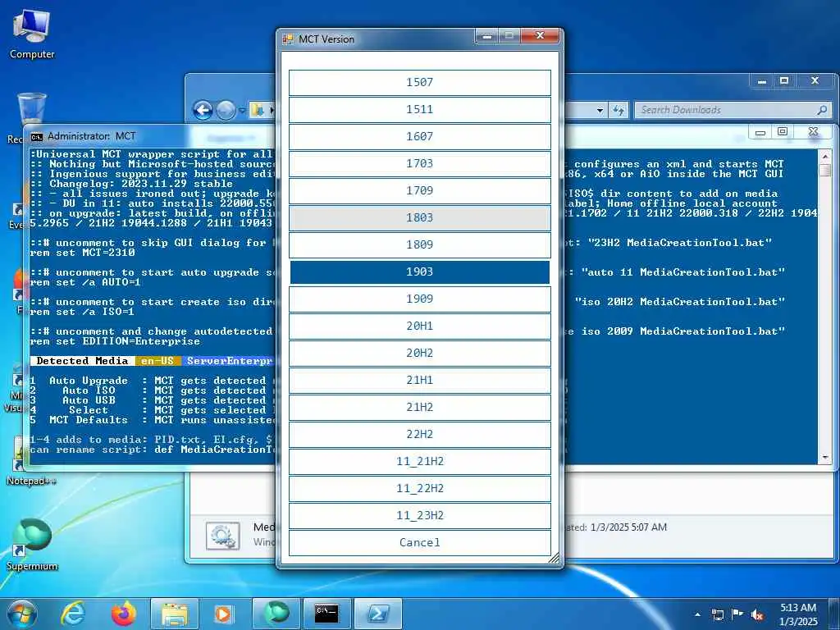Screen dimensions: 840x630
Task: Pick version 1809
Action: coord(419,244)
